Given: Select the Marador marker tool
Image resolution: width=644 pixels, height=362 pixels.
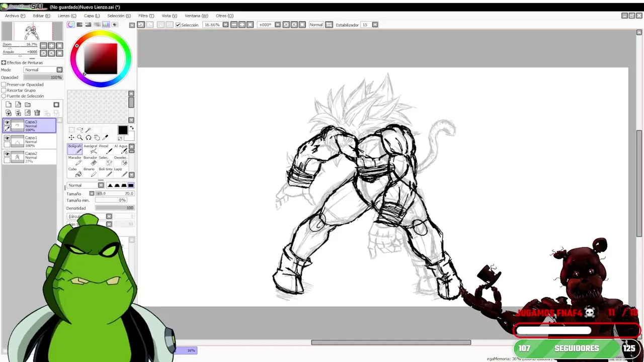Looking at the screenshot, I should (74, 160).
